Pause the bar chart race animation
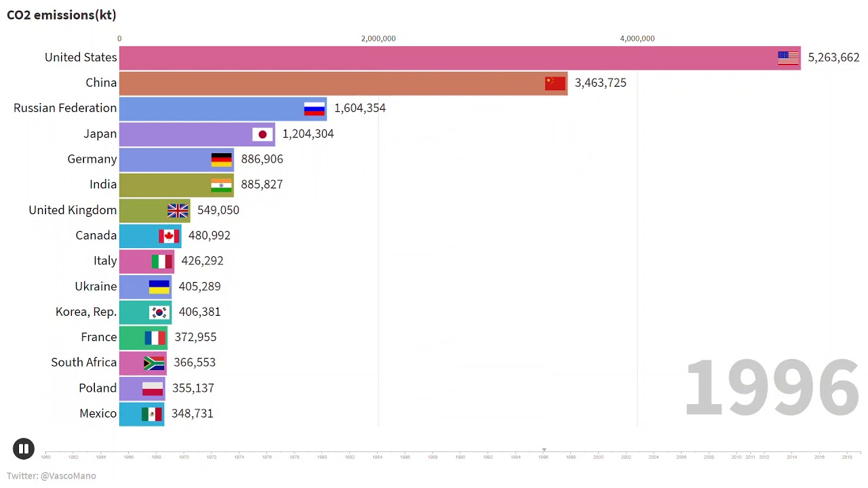Image resolution: width=868 pixels, height=488 pixels. (x=23, y=449)
